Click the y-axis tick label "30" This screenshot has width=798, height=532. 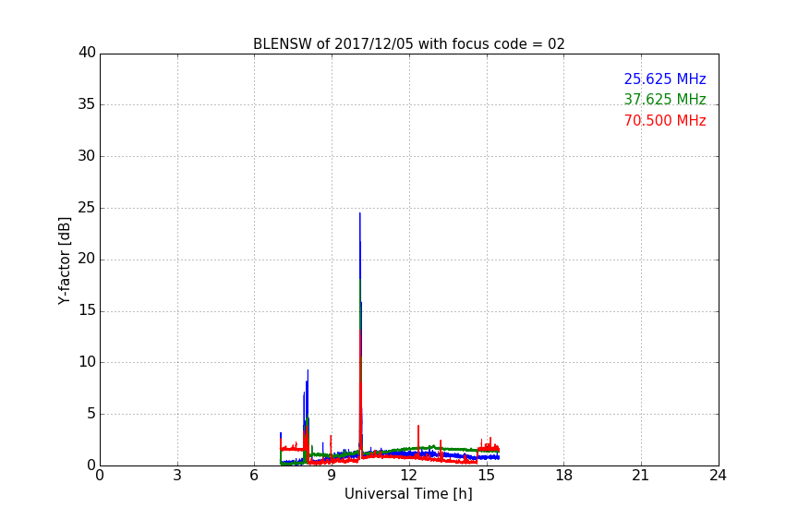87,156
